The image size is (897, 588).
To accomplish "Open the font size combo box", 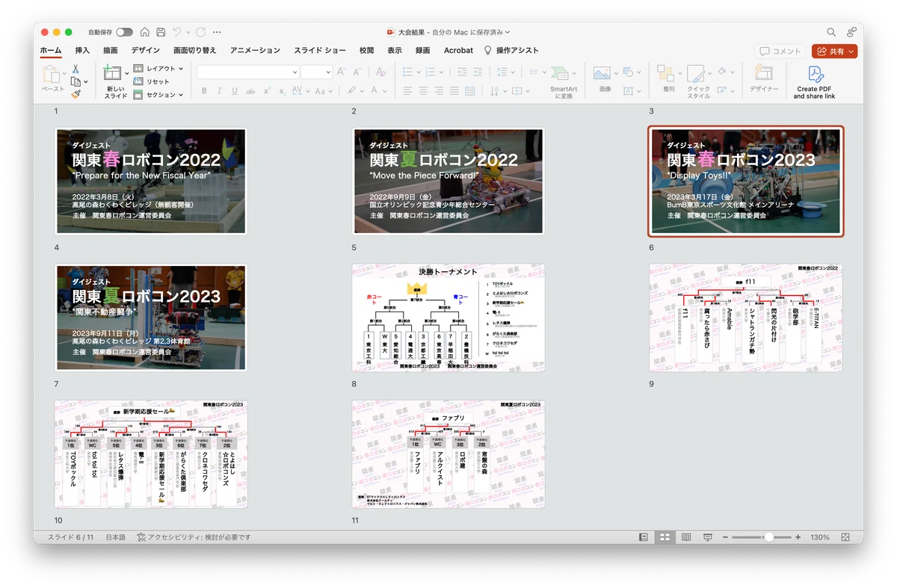I will click(x=316, y=72).
